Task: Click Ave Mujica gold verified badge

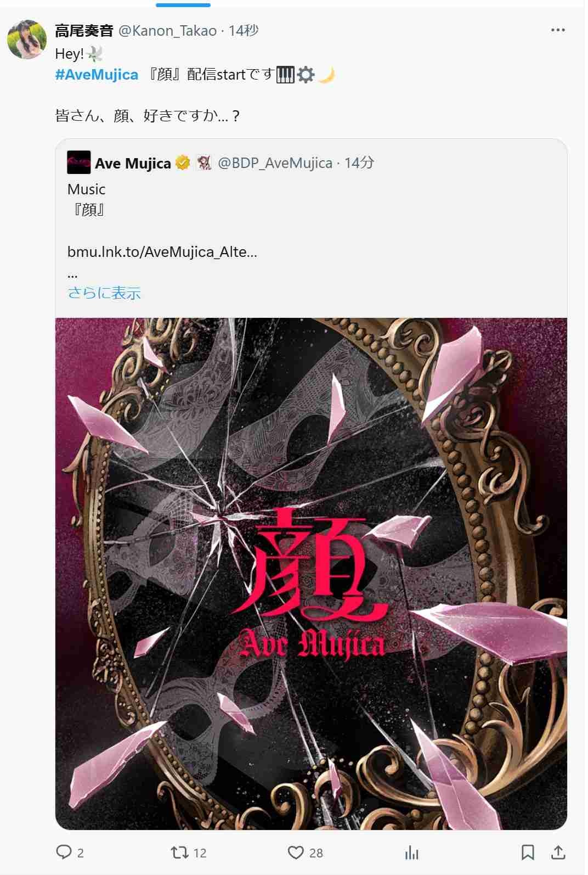Action: coord(183,163)
